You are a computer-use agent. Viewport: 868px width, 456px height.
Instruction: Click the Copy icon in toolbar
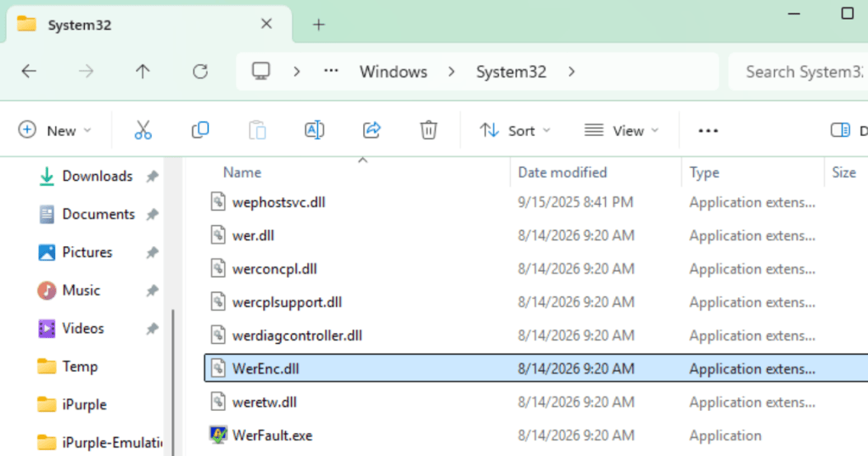click(200, 130)
